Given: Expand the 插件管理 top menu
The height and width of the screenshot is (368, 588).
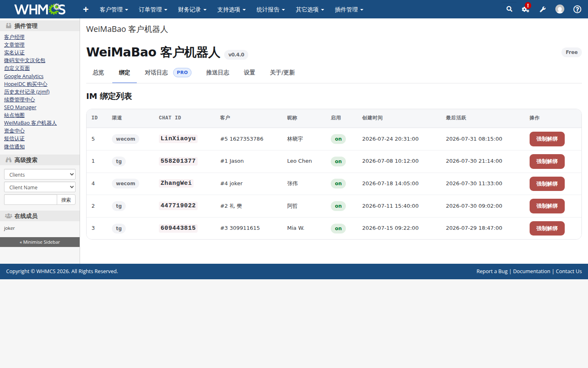Looking at the screenshot, I should [x=349, y=9].
